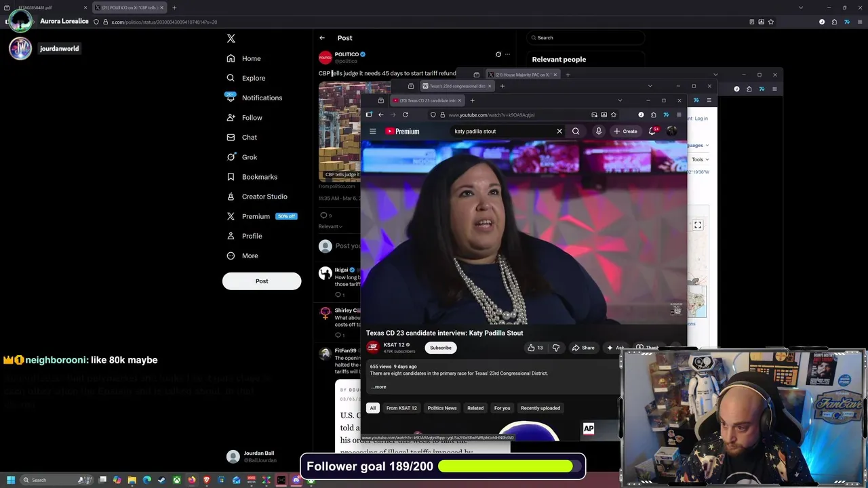Toggle fullscreen on the map behind YouTube
This screenshot has height=488, width=868.
click(x=698, y=225)
